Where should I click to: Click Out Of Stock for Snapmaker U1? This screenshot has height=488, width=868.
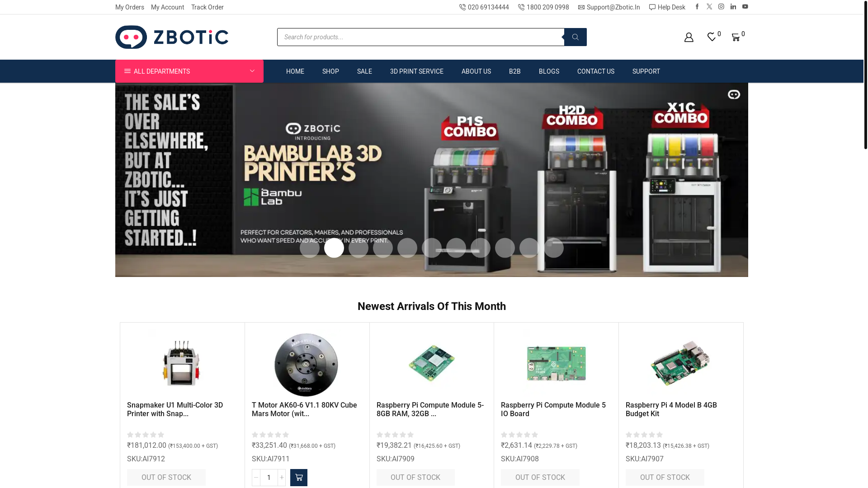pos(166,478)
